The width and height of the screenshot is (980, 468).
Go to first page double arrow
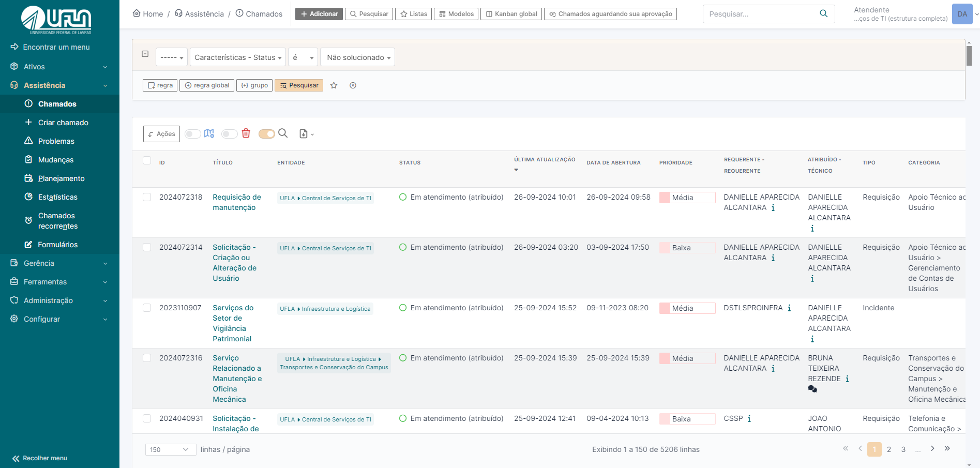pos(846,448)
